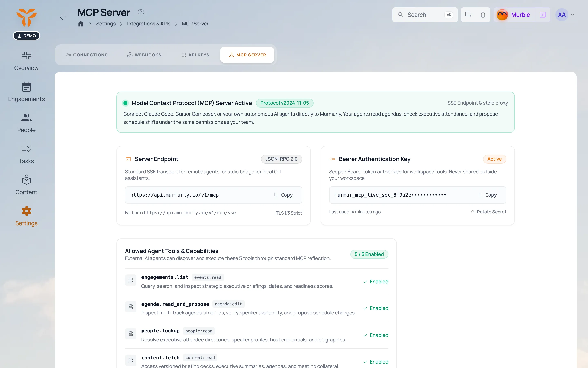This screenshot has width=588, height=368.
Task: Click the people.lookup tool icon
Action: click(131, 334)
